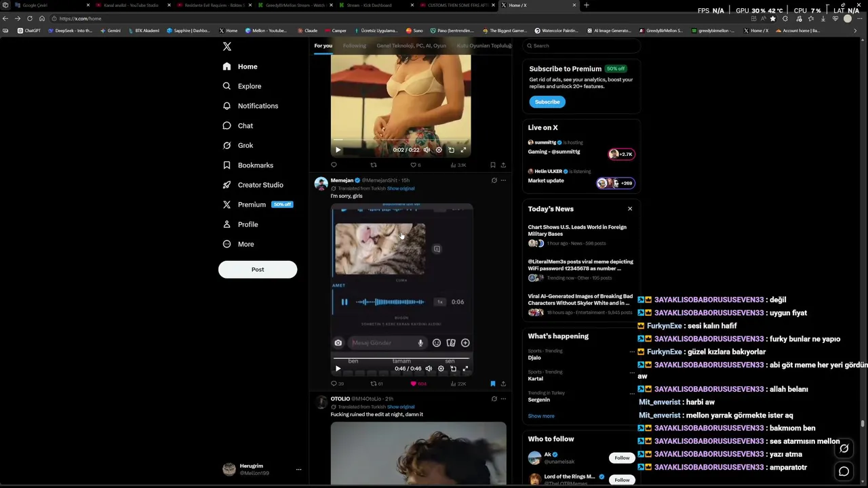
Task: Repost the top video post
Action: (x=373, y=165)
